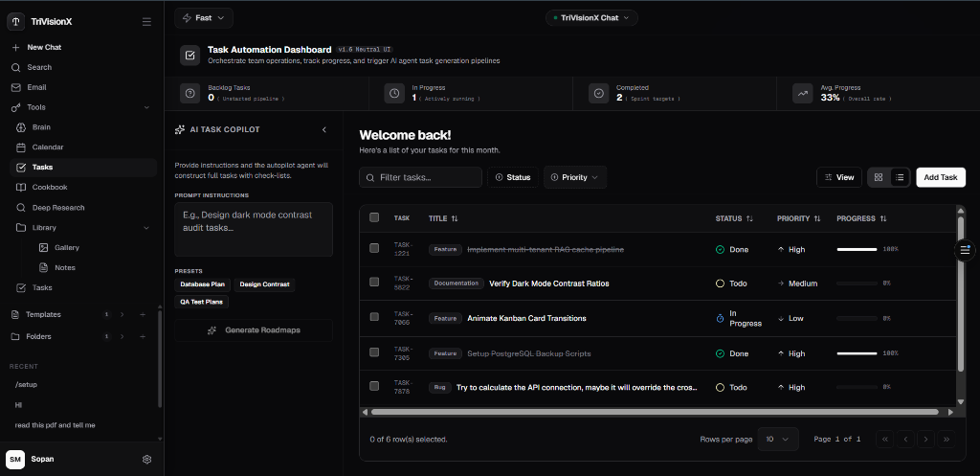
Task: Open Gallery under Library
Action: tap(66, 248)
